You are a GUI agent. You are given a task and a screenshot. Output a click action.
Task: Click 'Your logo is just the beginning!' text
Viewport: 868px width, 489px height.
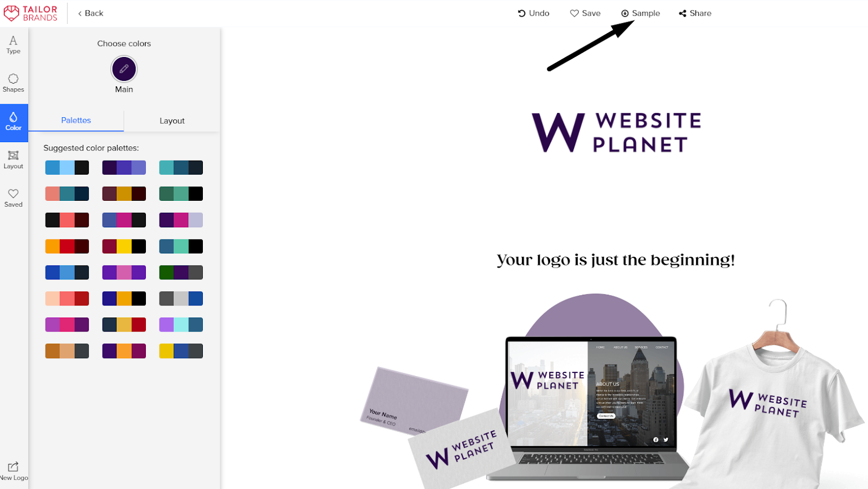point(616,260)
